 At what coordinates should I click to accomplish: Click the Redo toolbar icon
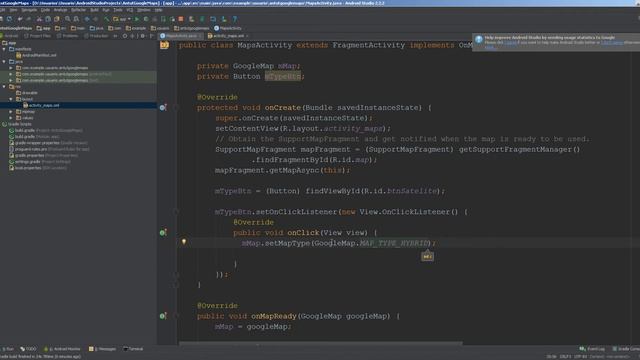pos(29,19)
